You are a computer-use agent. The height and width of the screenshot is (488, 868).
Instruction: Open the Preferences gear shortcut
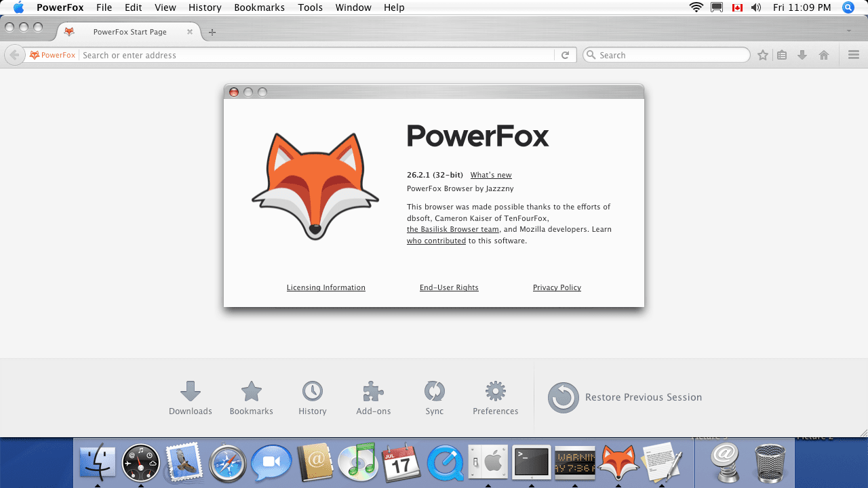pyautogui.click(x=496, y=398)
